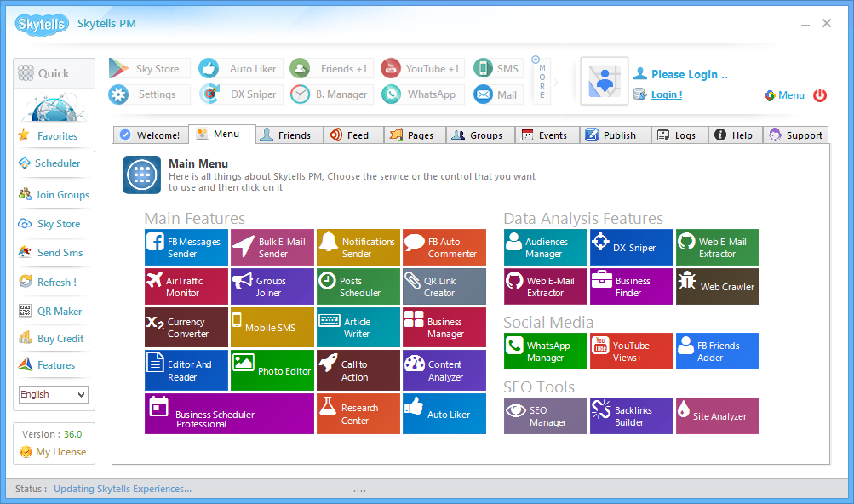Open Business Scheduler Professional tile
This screenshot has height=504, width=854.
pos(229,414)
